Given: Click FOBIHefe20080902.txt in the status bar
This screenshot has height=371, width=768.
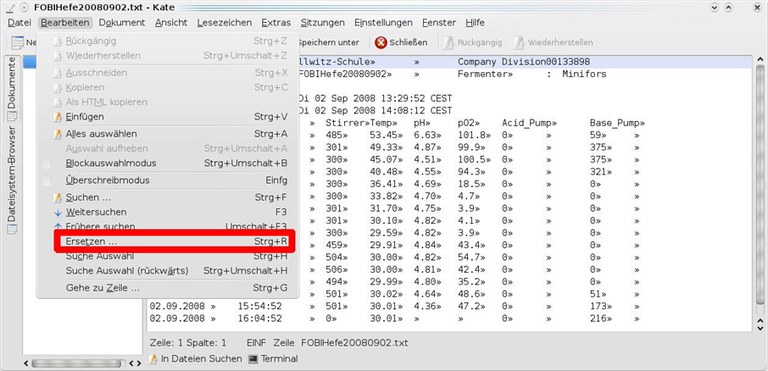Looking at the screenshot, I should tap(354, 343).
